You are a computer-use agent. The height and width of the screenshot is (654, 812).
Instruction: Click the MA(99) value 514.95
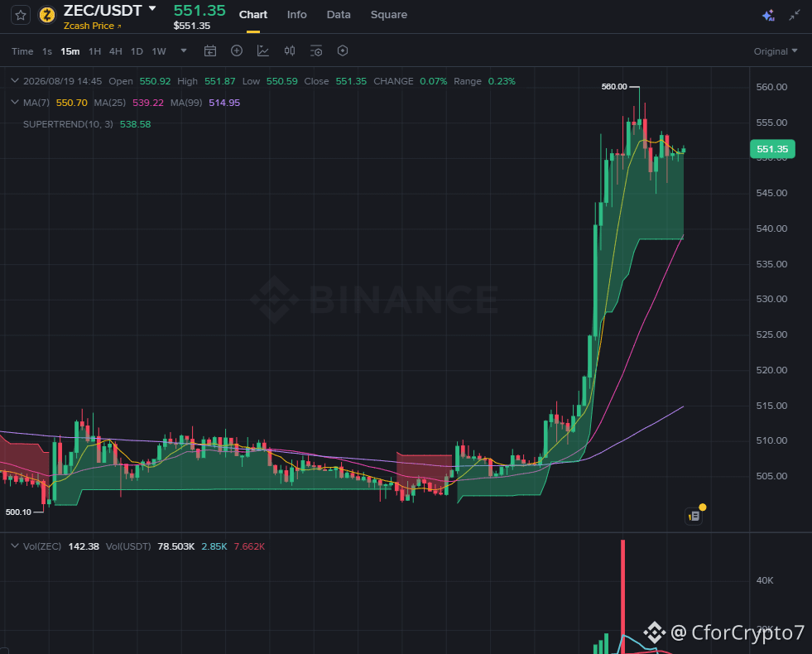pyautogui.click(x=224, y=103)
